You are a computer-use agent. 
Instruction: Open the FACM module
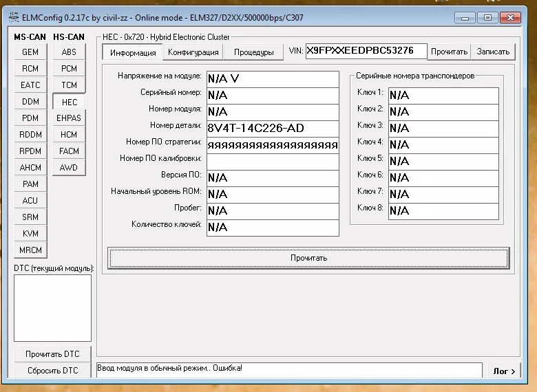coord(69,151)
